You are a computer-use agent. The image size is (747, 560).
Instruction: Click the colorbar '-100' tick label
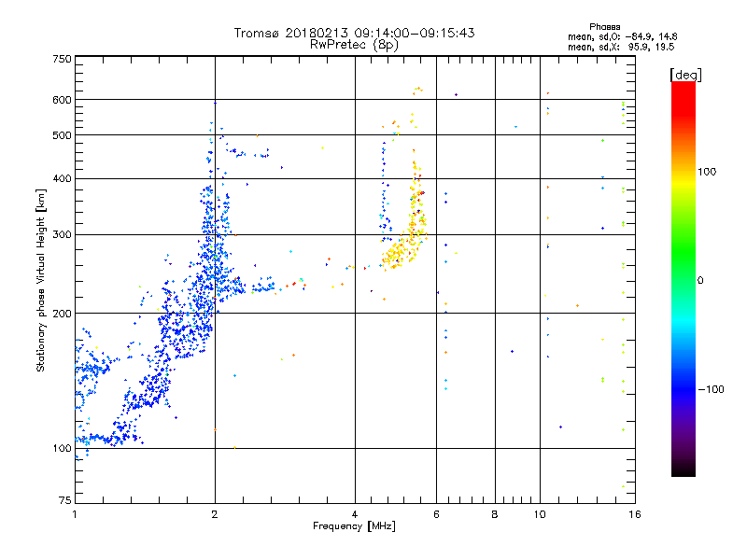[x=712, y=389]
